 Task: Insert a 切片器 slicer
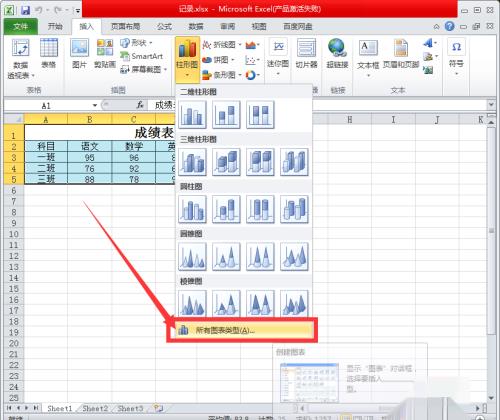coord(306,53)
